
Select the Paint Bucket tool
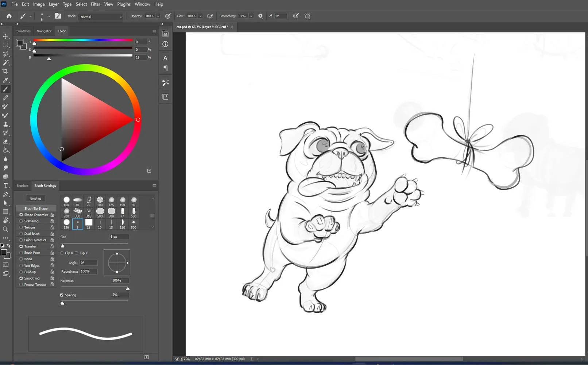[x=5, y=150]
